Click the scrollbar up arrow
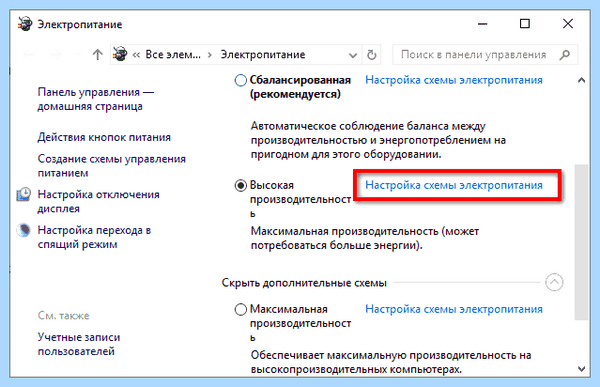Screen dimensions: 600x387 tap(581, 80)
